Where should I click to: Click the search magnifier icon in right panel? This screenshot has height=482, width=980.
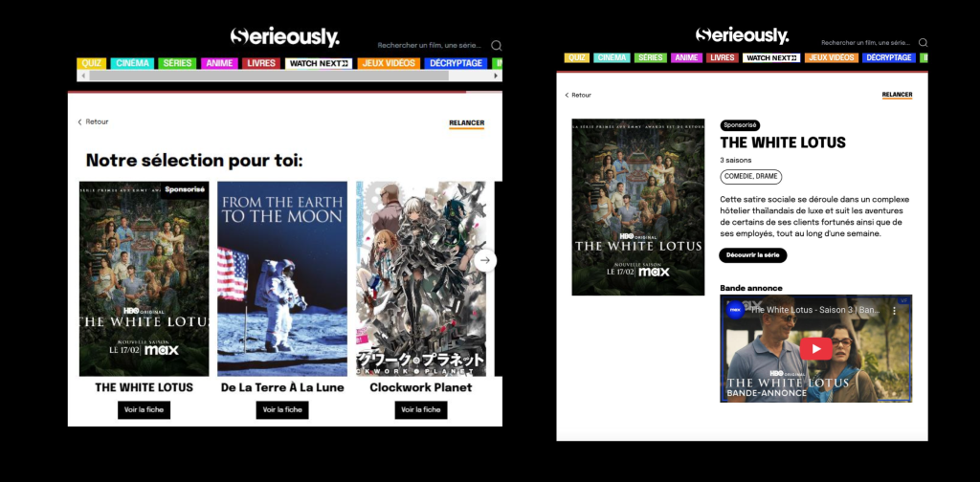coord(923,42)
